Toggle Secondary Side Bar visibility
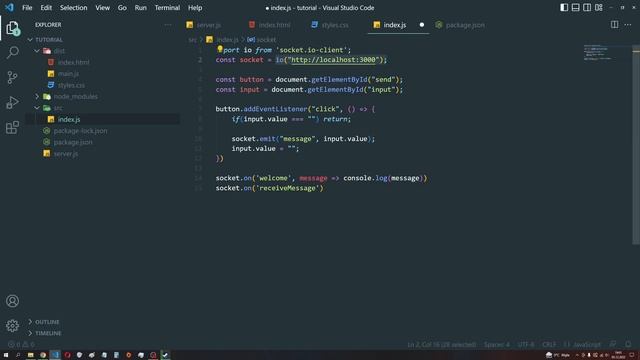The image size is (640, 360). click(x=587, y=7)
